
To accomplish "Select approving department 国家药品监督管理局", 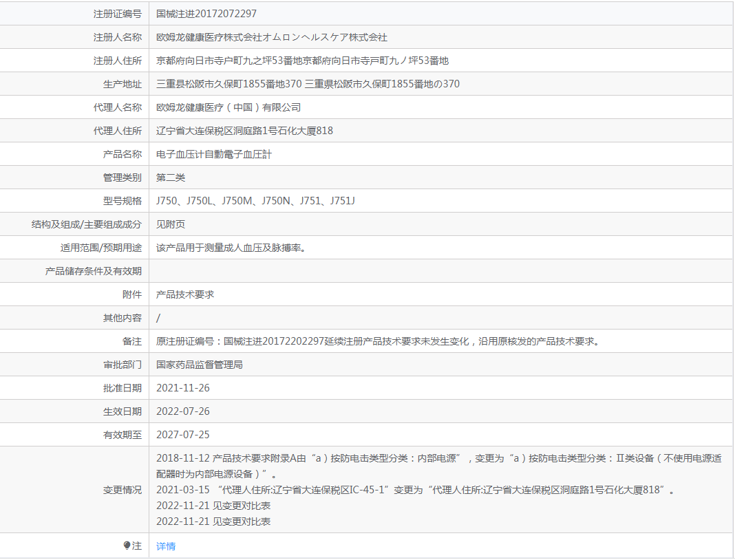I will click(x=199, y=365).
